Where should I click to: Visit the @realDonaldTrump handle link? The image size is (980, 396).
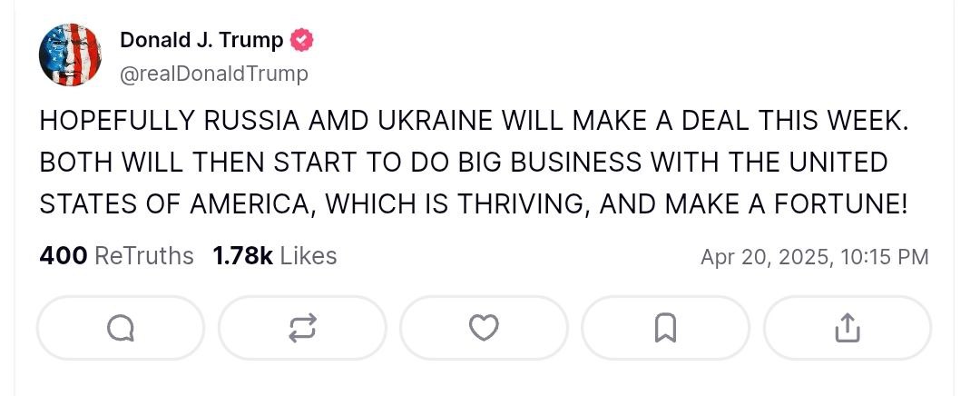(x=214, y=74)
